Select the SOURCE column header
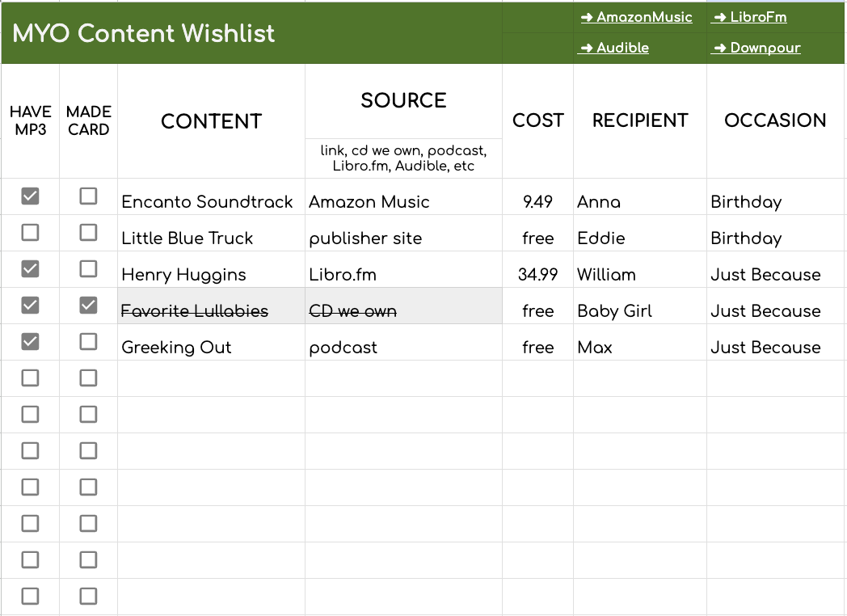Image resolution: width=847 pixels, height=616 pixels. (x=403, y=100)
